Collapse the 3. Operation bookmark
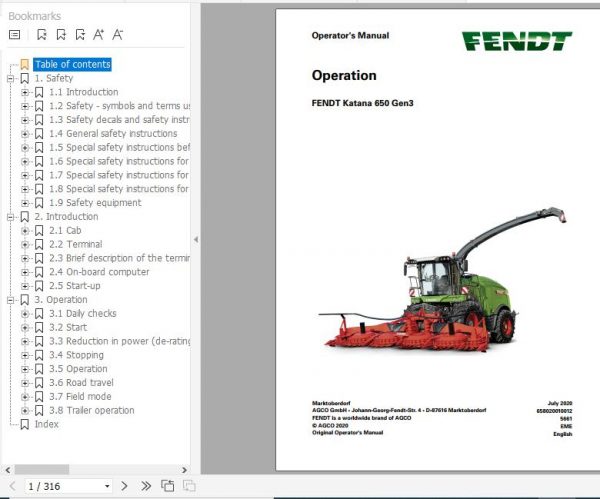600x499 pixels. coord(11,300)
